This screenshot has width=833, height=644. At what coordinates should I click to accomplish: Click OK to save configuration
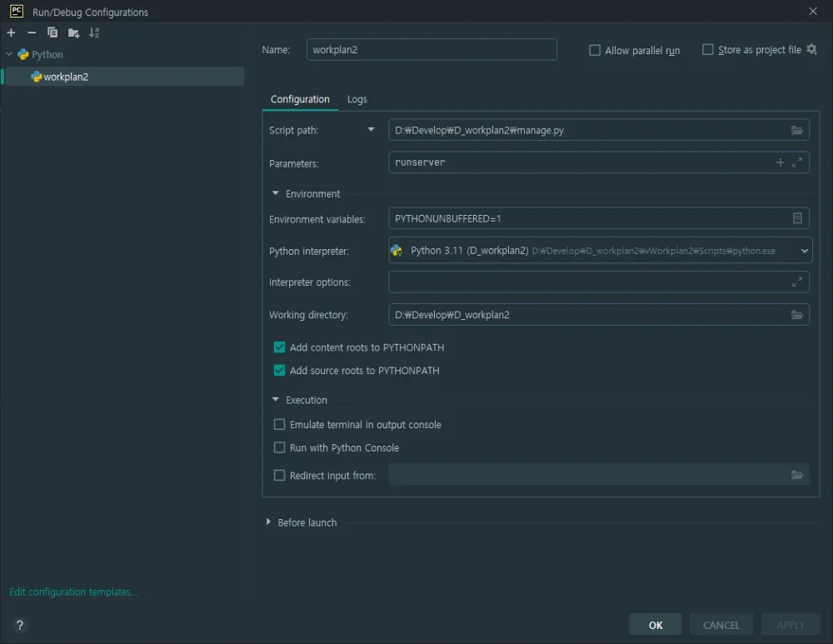(655, 625)
